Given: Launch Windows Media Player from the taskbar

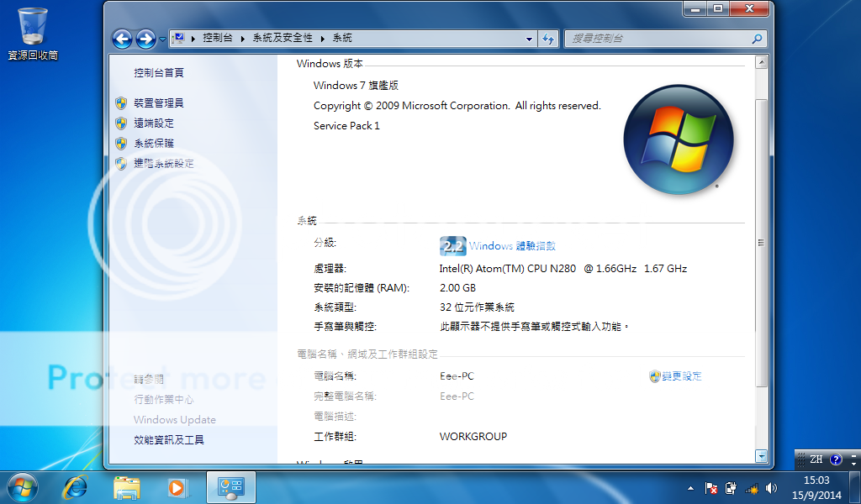Looking at the screenshot, I should click(177, 487).
